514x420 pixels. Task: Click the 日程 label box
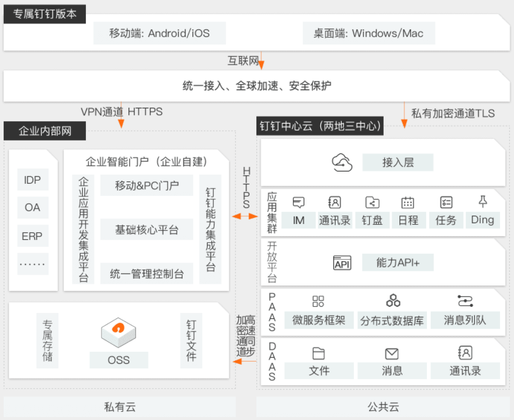[x=409, y=220]
